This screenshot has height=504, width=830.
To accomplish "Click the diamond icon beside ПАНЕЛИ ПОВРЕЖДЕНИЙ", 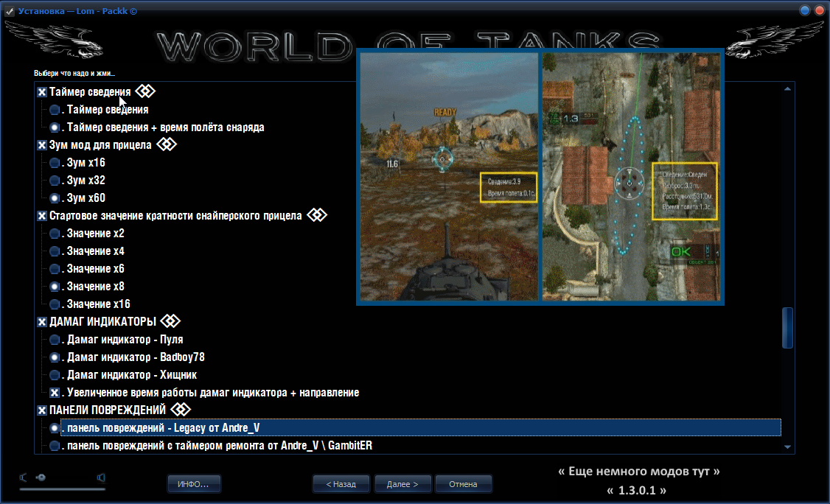I will (x=181, y=409).
